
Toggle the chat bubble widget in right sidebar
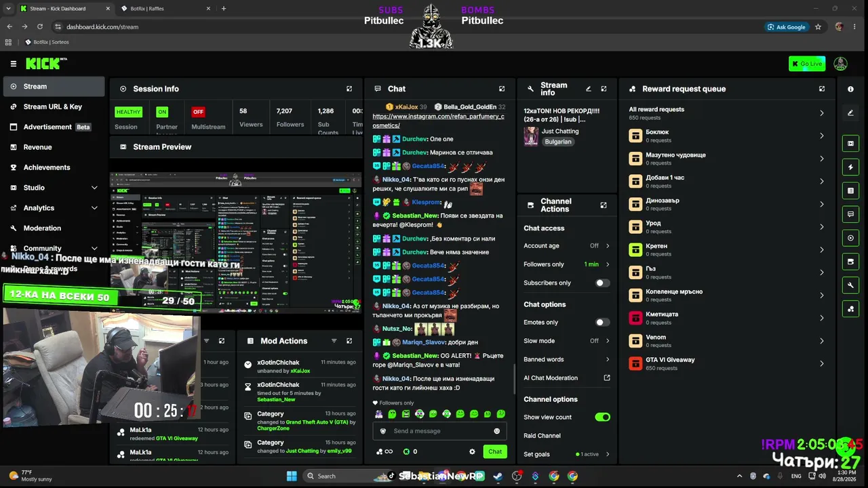click(x=850, y=214)
